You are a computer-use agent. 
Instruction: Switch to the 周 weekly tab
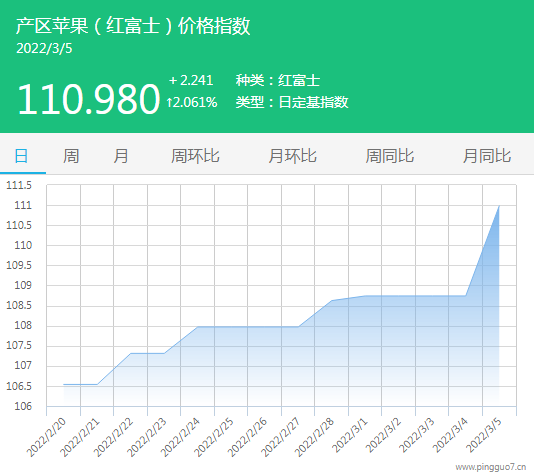click(71, 156)
